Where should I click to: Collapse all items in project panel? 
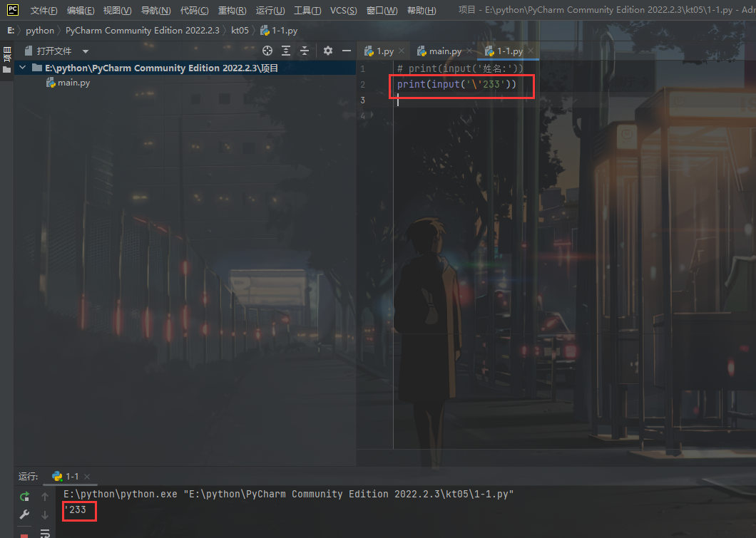305,51
